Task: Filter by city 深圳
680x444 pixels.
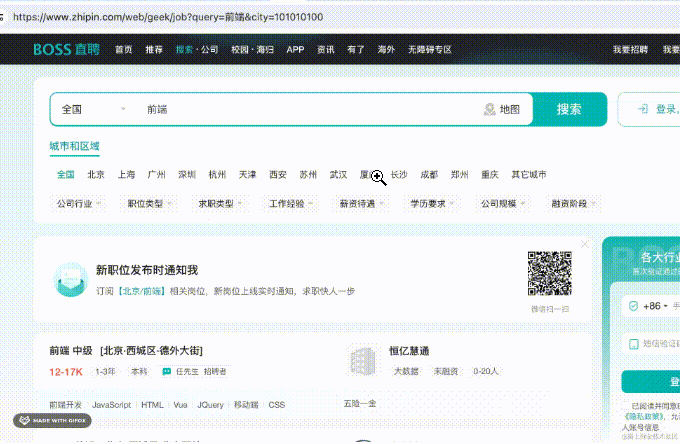Action: [187, 174]
